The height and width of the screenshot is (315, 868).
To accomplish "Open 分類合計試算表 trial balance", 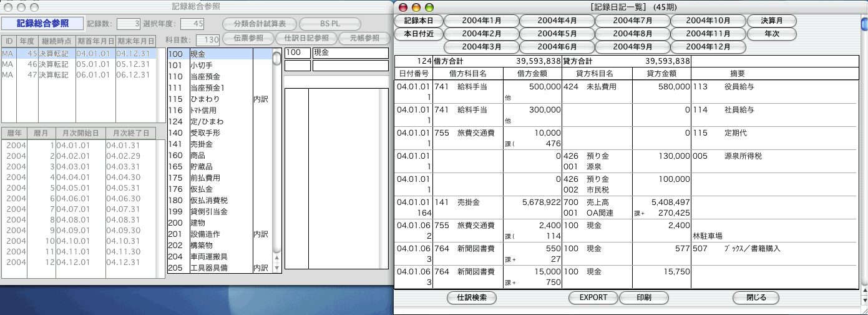I will 260,24.
